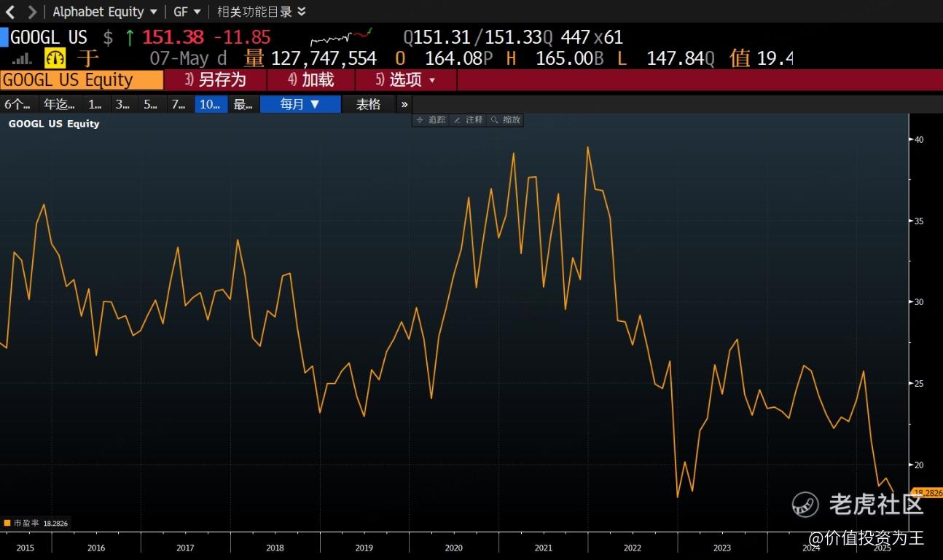Click the yellow gauge icon
The width and height of the screenshot is (943, 560).
point(55,58)
